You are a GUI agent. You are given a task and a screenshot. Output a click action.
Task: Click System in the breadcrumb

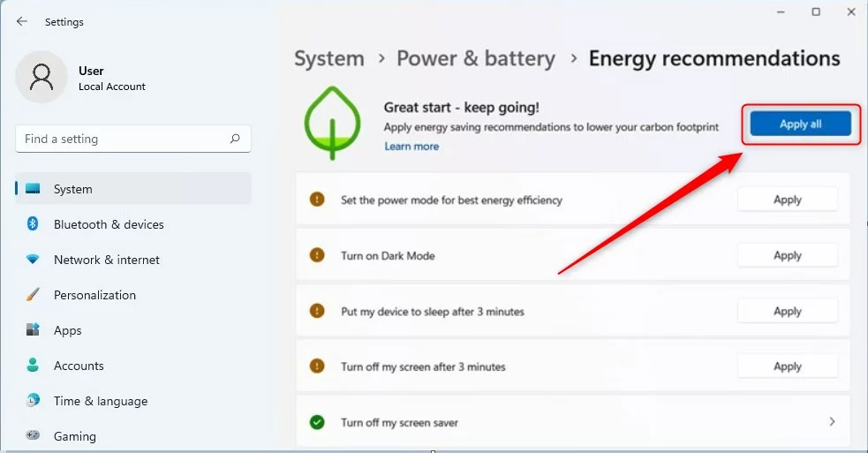329,58
